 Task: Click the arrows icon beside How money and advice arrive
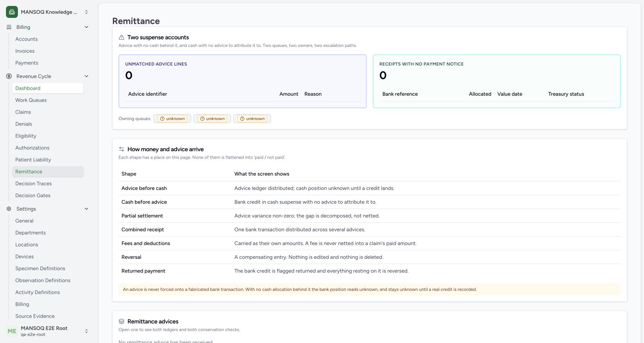[x=121, y=149]
